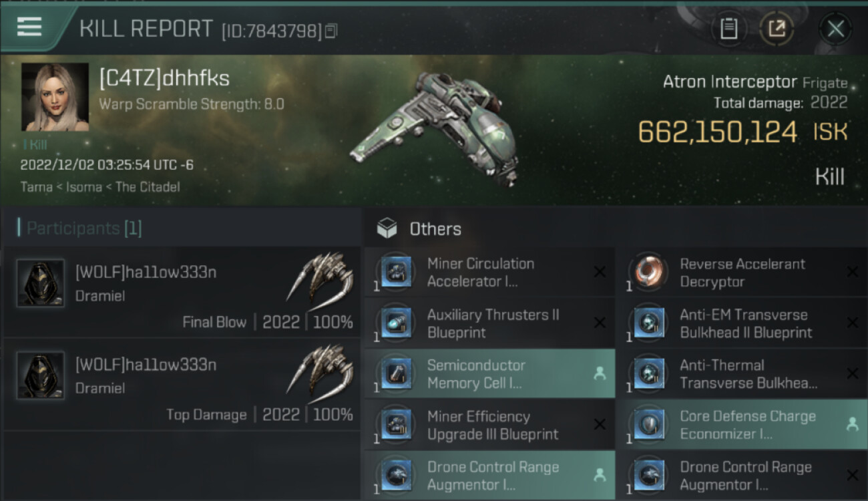Close the kill report window

(835, 29)
